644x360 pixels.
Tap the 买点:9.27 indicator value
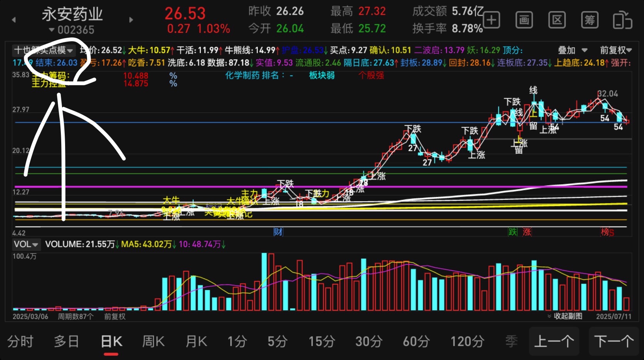pyautogui.click(x=348, y=50)
